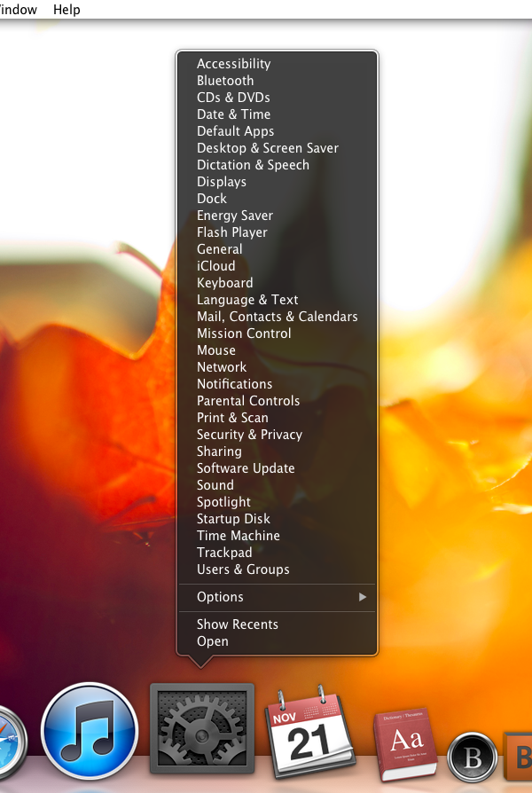Open Notifications preferences
This screenshot has height=793, width=532.
coord(234,384)
